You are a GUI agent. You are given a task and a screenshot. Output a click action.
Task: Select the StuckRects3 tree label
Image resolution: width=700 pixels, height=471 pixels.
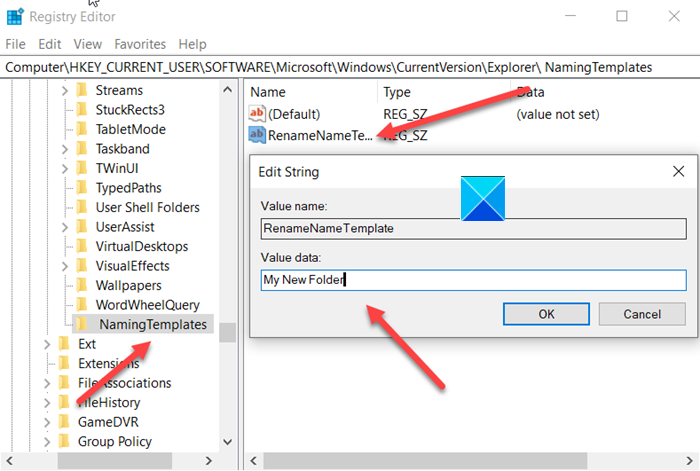(130, 110)
